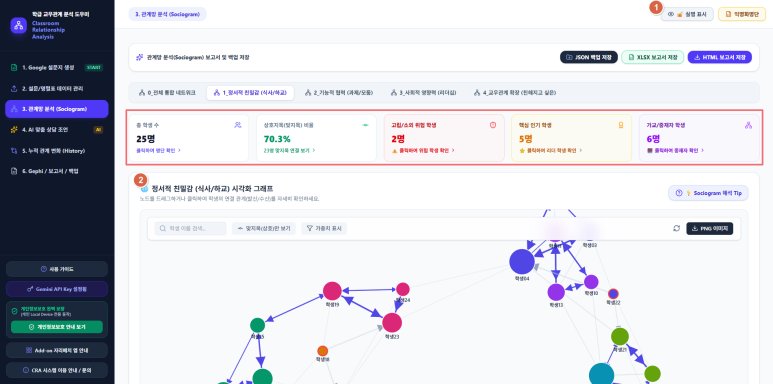The height and width of the screenshot is (384, 773).
Task: Click the Classroom Relationship Analysis logo icon
Action: [19, 26]
